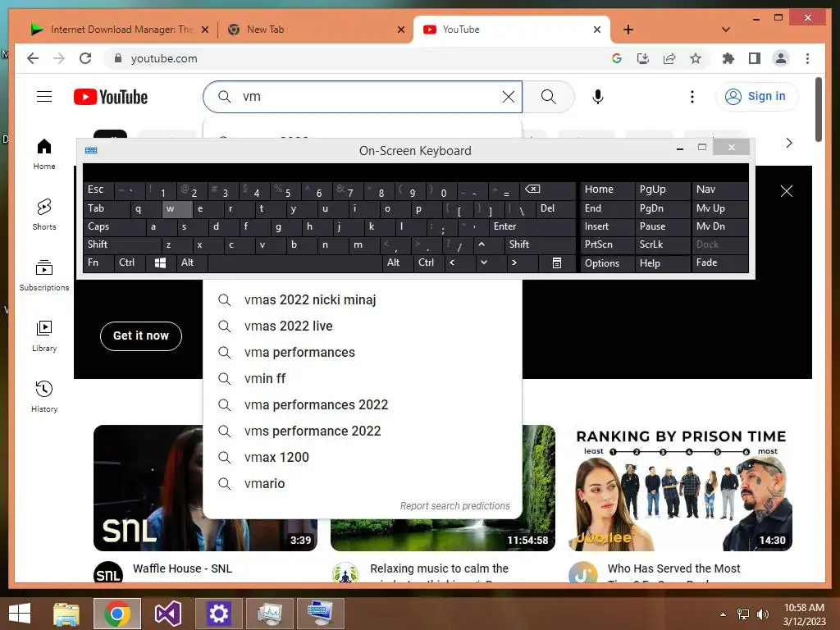The image size is (840, 630).
Task: Toggle the ScrLk key on the keyboard
Action: tap(663, 244)
